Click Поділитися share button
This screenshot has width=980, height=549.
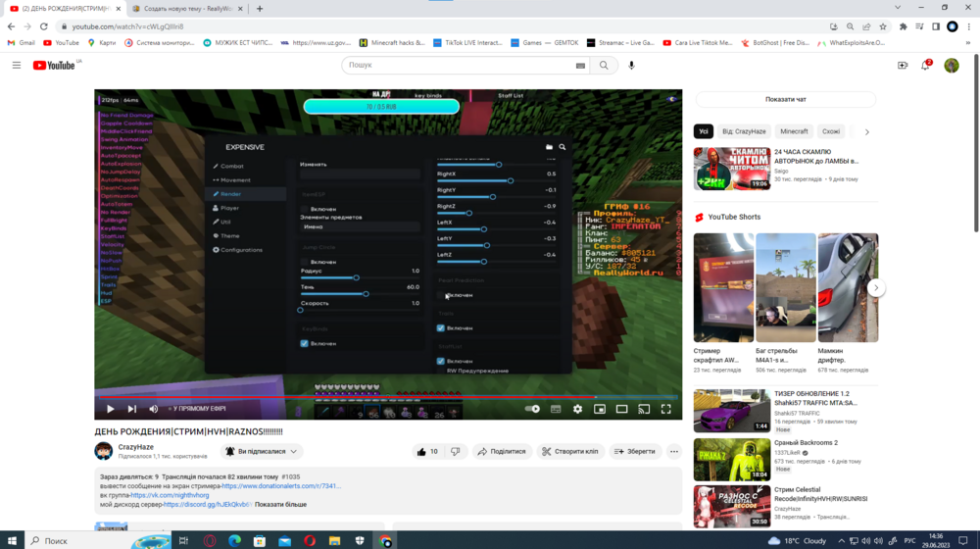502,452
